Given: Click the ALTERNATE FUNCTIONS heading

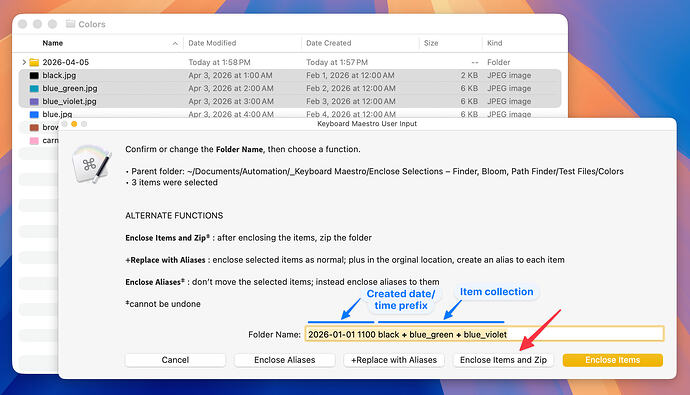Looking at the screenshot, I should (x=174, y=216).
